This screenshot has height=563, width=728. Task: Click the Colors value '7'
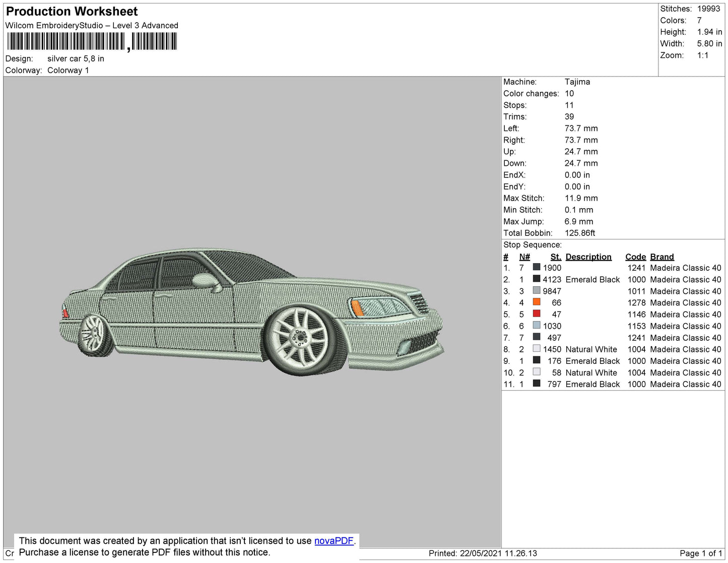(699, 20)
